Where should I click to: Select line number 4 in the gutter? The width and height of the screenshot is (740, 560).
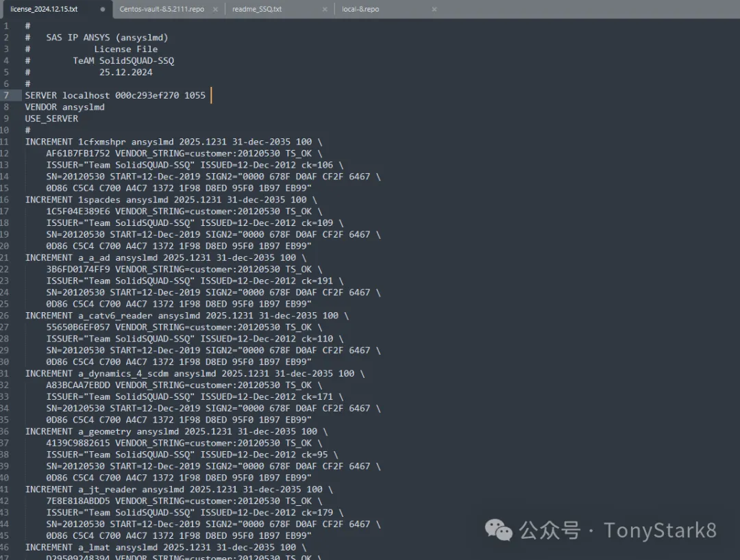tap(6, 61)
